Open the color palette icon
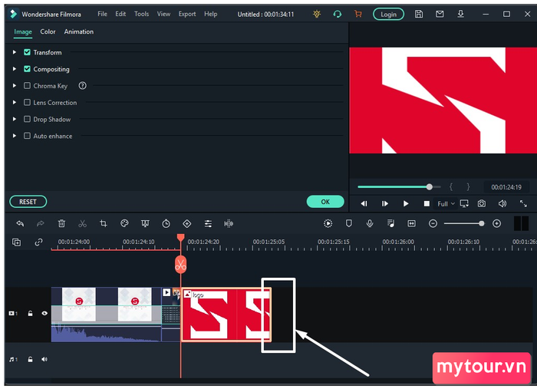The width and height of the screenshot is (537, 392). click(x=124, y=224)
